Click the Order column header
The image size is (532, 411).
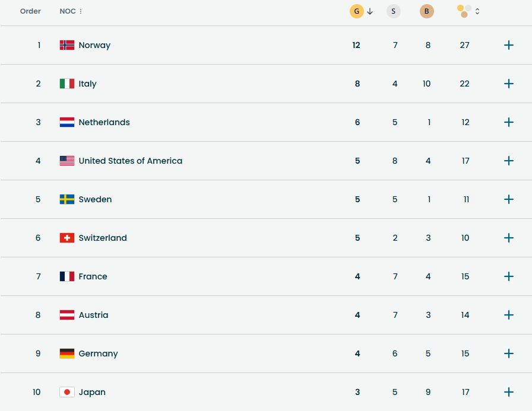30,11
